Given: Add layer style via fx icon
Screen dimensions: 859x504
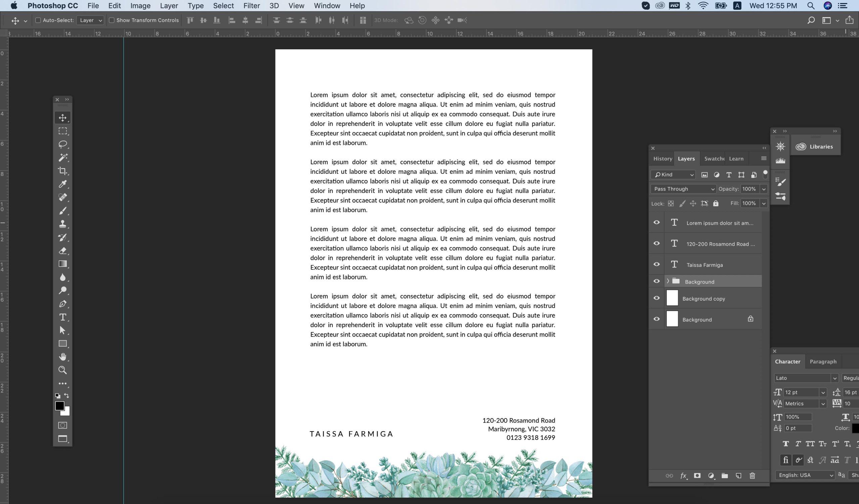Looking at the screenshot, I should click(683, 476).
